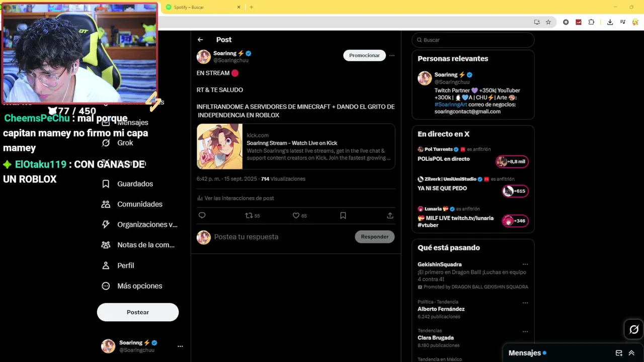The image size is (644, 362).
Task: Open browser Extensions puzzle icon
Action: (x=591, y=22)
